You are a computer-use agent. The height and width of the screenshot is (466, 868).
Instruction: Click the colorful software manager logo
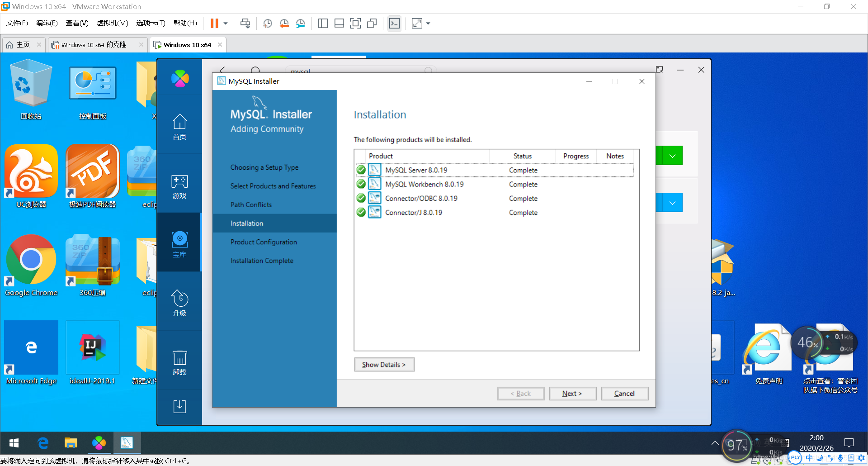(180, 79)
